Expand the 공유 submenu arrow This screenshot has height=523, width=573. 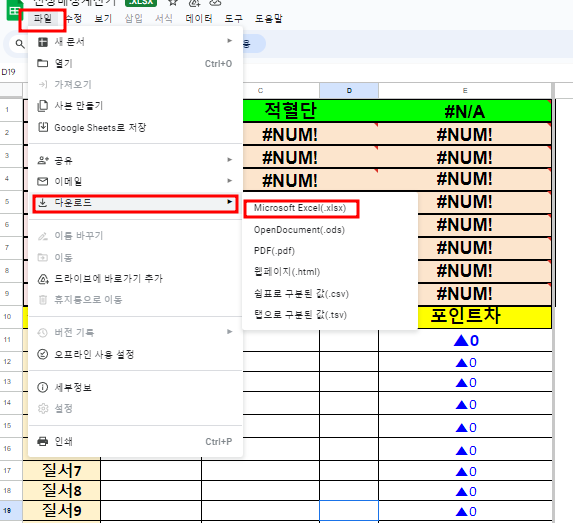[x=229, y=159]
